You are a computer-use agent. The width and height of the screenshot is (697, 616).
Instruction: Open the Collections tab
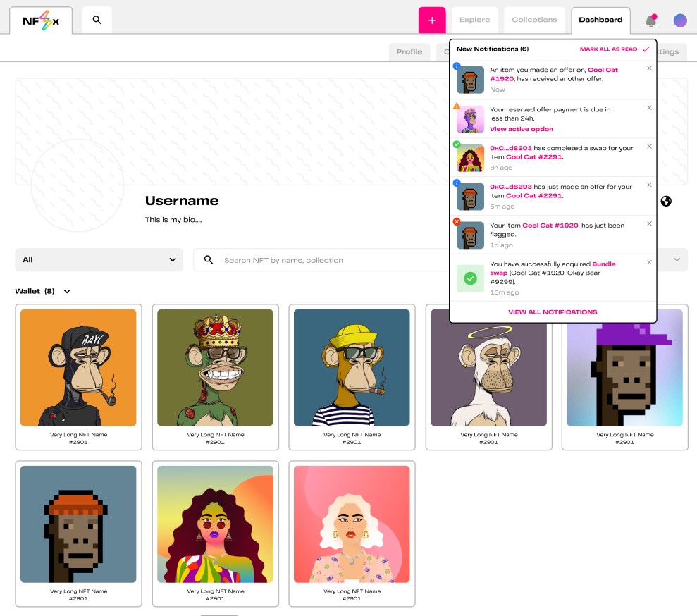tap(534, 20)
